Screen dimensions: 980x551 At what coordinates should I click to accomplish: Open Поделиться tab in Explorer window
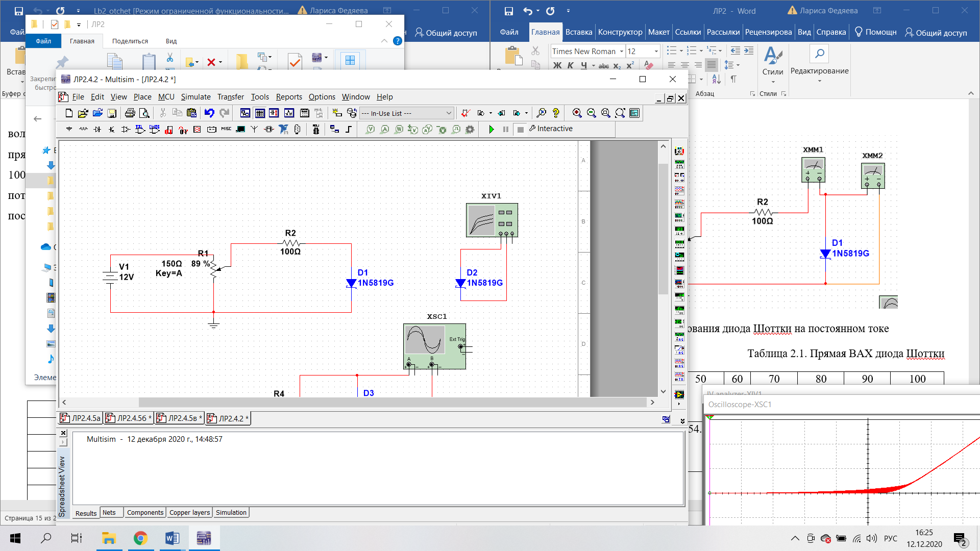click(130, 41)
